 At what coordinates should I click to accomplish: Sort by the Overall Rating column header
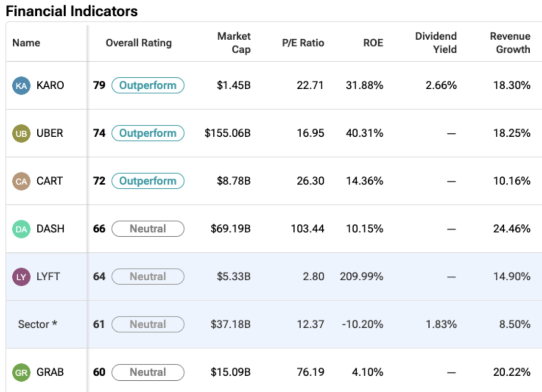[139, 43]
